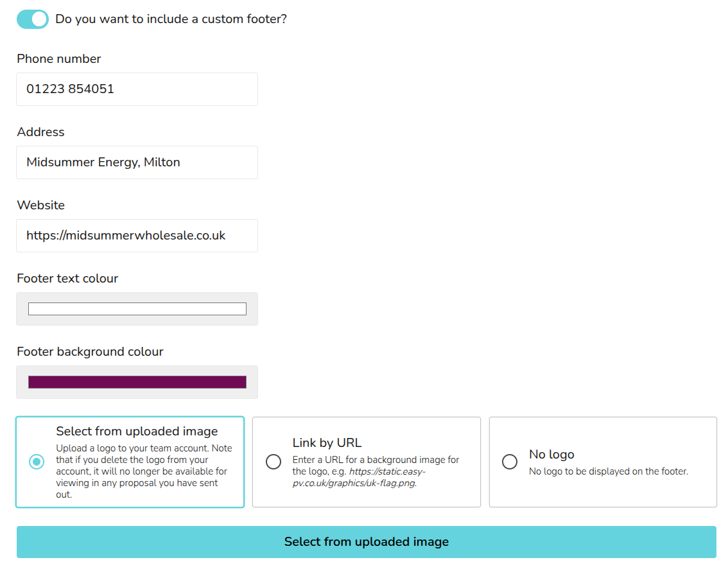Click the "Link by URL" card heading
Screen dimensions: 728x569
click(x=327, y=442)
